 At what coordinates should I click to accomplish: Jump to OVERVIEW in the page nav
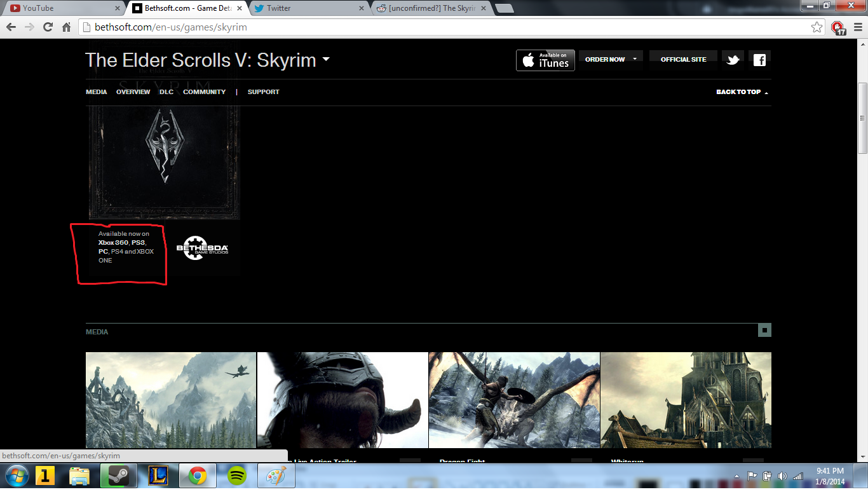click(133, 92)
